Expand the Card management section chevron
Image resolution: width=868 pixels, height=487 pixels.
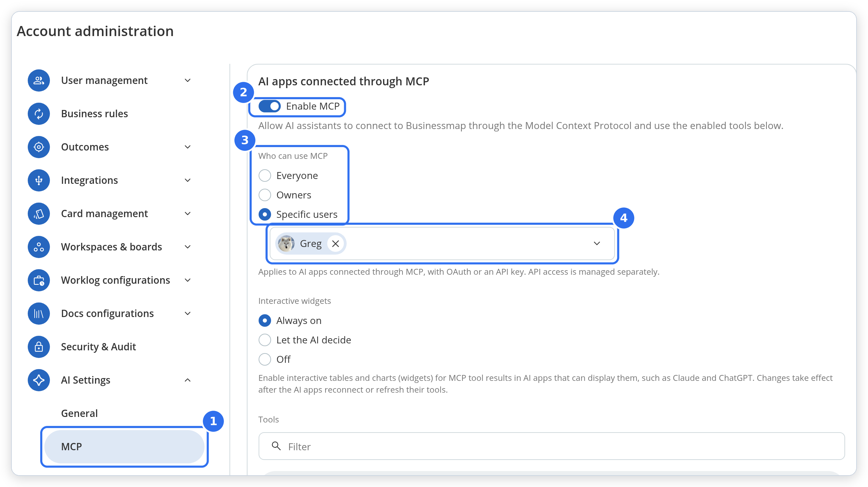pos(188,214)
